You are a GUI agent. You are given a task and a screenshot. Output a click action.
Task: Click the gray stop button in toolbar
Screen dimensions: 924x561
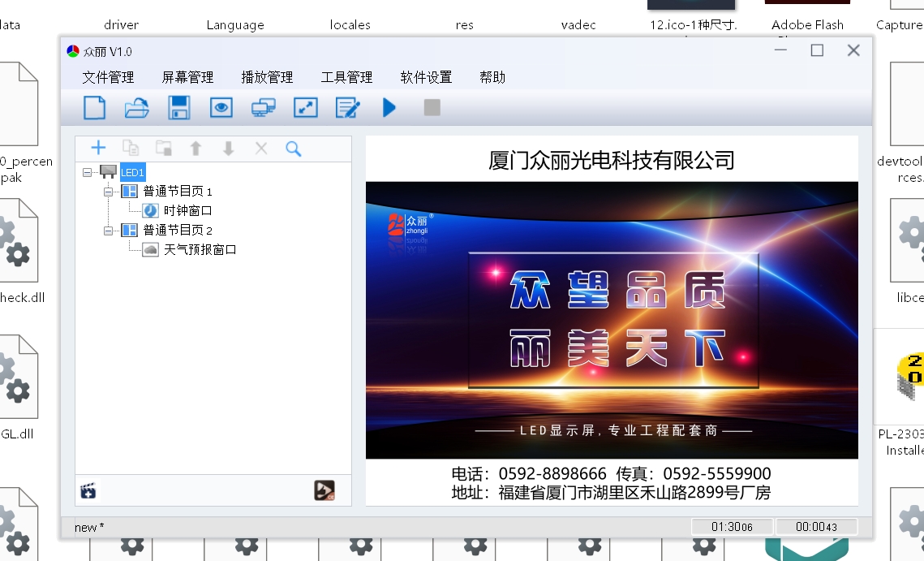point(432,107)
